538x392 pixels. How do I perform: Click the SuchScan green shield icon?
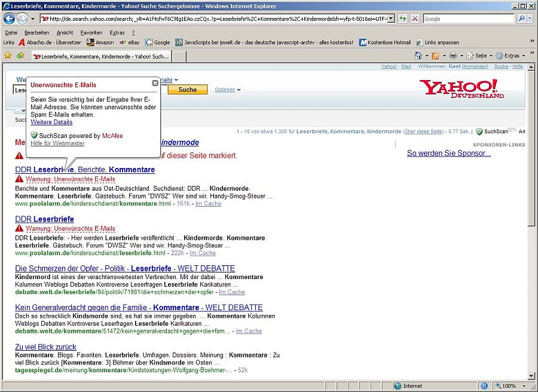click(479, 131)
